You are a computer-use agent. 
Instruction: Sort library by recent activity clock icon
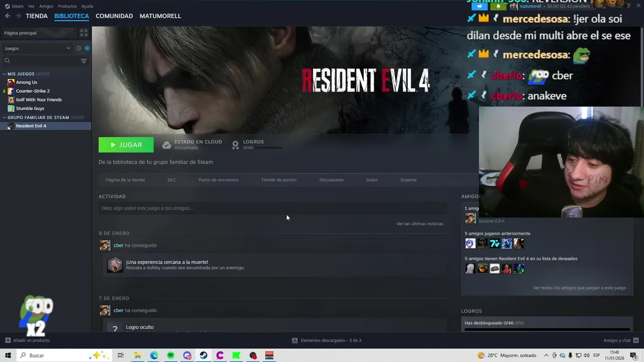point(78,48)
